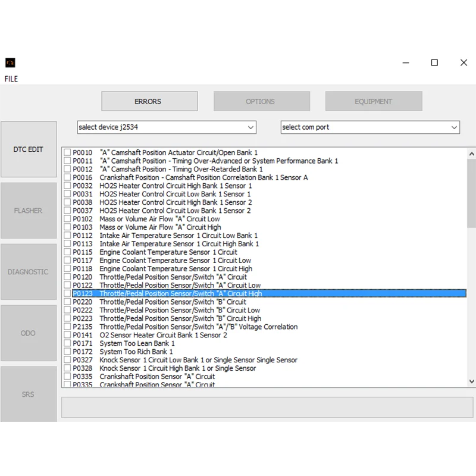Image resolution: width=476 pixels, height=476 pixels.
Task: Toggle the P0123 throttle circuit high checkbox
Action: 67,293
